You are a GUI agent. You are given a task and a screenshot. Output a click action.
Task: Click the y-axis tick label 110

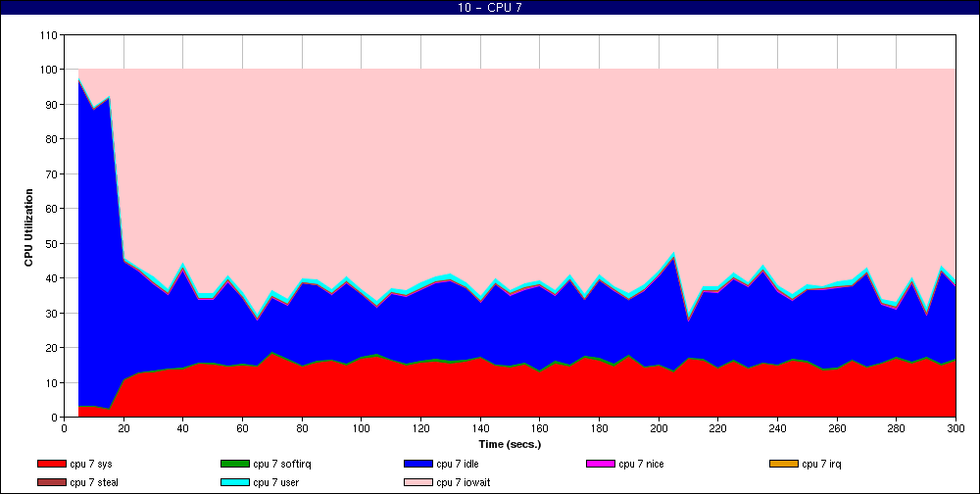coord(49,35)
